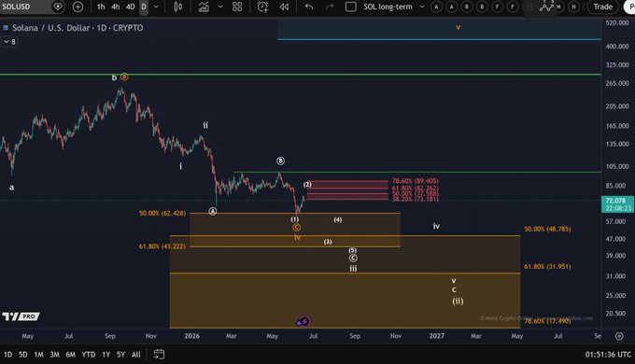Select the circled B wave label at 105
The image size is (635, 364).
[281, 161]
